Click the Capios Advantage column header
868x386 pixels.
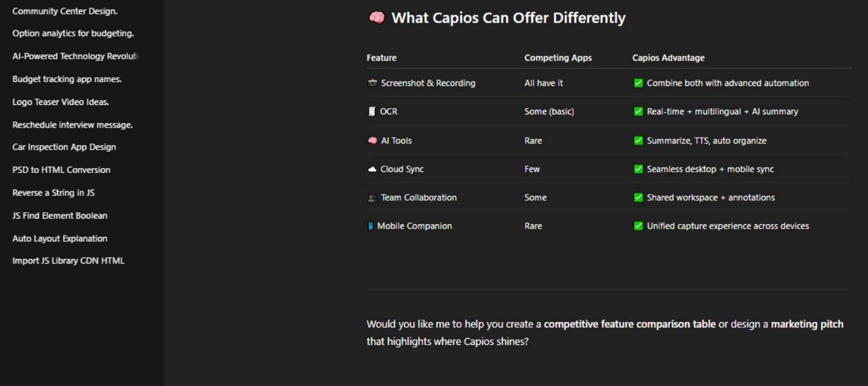pos(669,57)
